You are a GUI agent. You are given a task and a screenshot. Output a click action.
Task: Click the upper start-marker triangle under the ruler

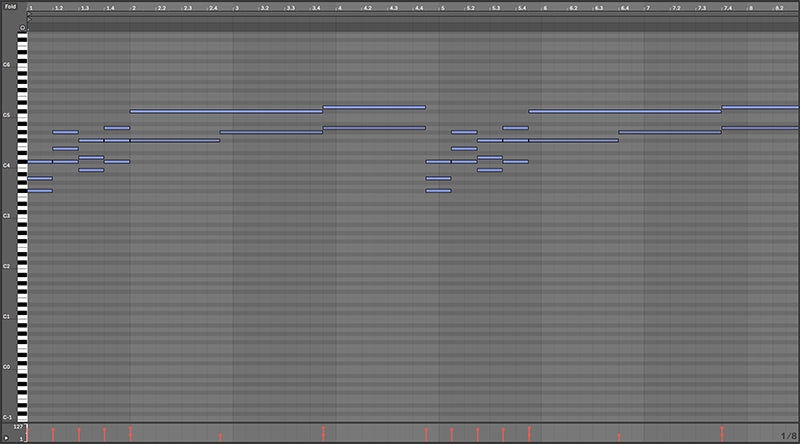click(x=29, y=14)
